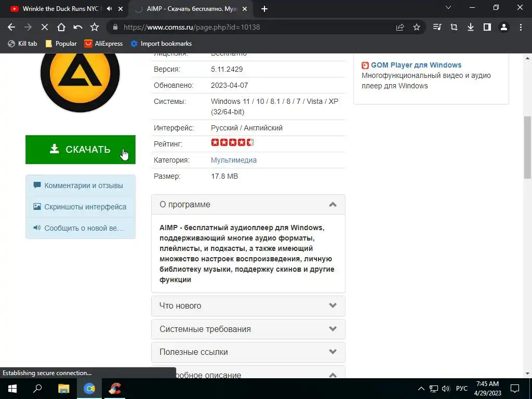The height and width of the screenshot is (399, 532).
Task: Click the update date 2023-04-07
Action: pos(229,86)
